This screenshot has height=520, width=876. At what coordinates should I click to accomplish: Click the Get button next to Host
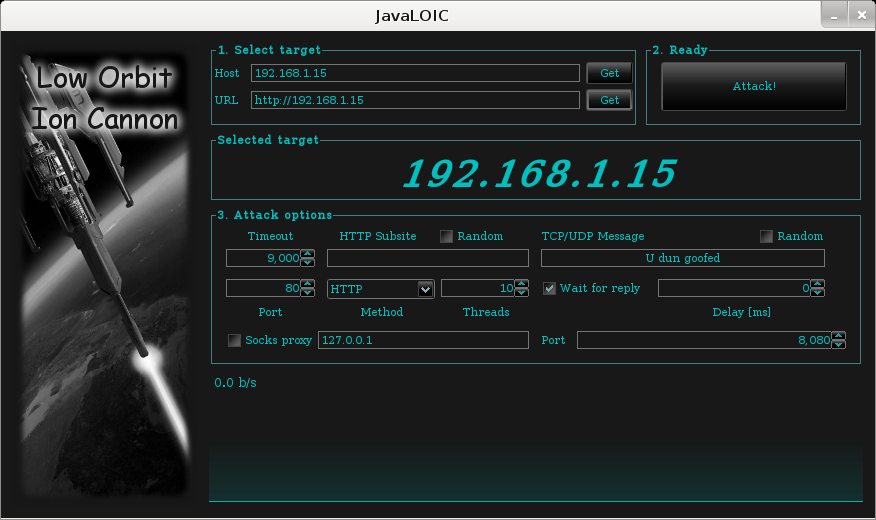click(x=609, y=73)
